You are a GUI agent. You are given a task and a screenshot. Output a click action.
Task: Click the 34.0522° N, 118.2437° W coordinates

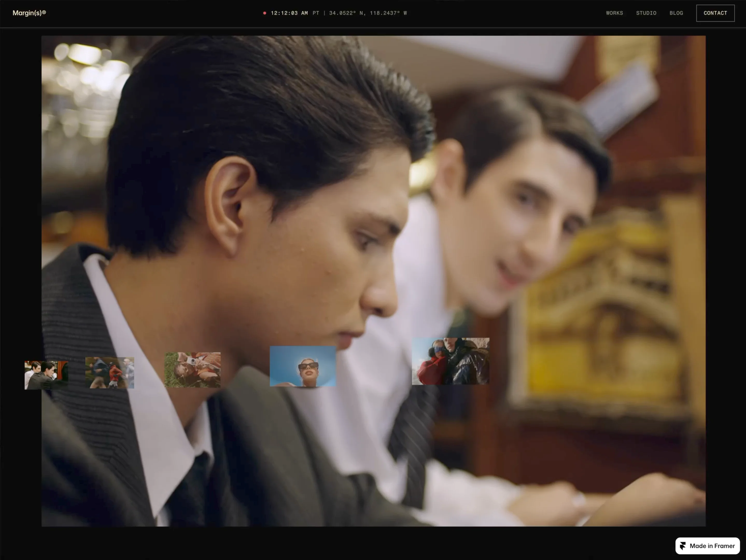pos(368,13)
